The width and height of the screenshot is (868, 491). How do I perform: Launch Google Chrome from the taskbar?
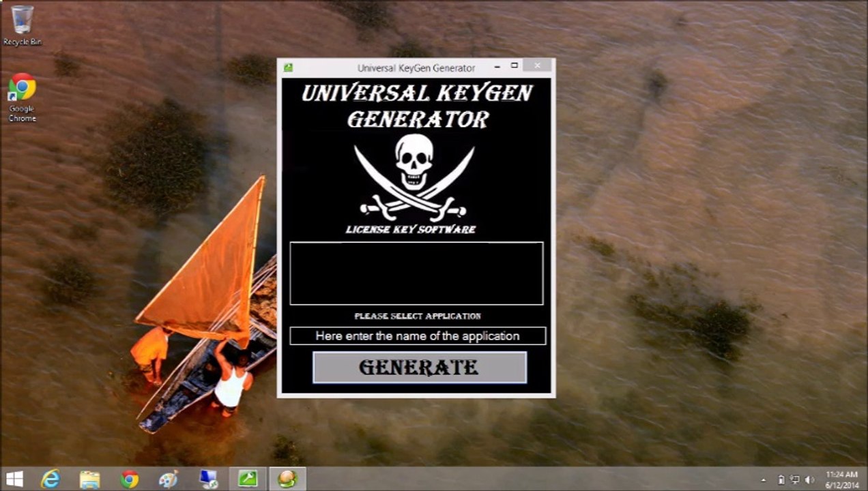130,479
